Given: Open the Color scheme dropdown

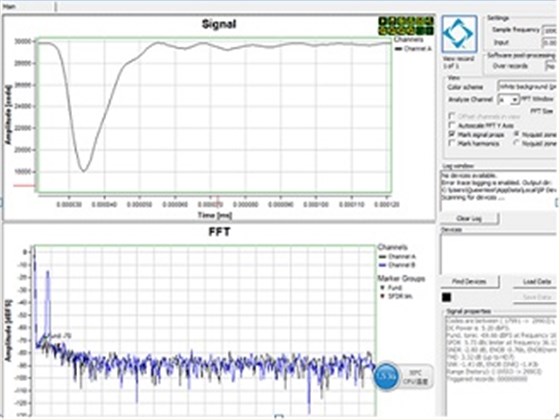Looking at the screenshot, I should click(x=528, y=87).
